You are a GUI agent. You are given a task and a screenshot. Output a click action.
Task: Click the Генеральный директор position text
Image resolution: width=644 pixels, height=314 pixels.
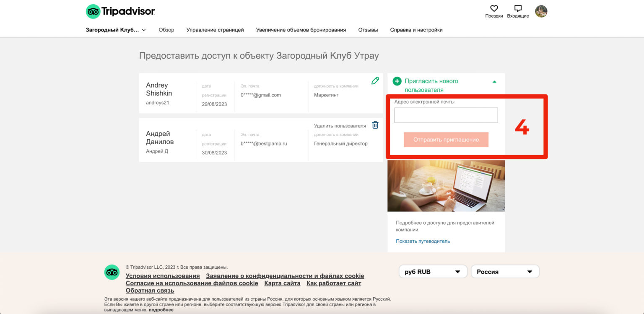click(341, 143)
